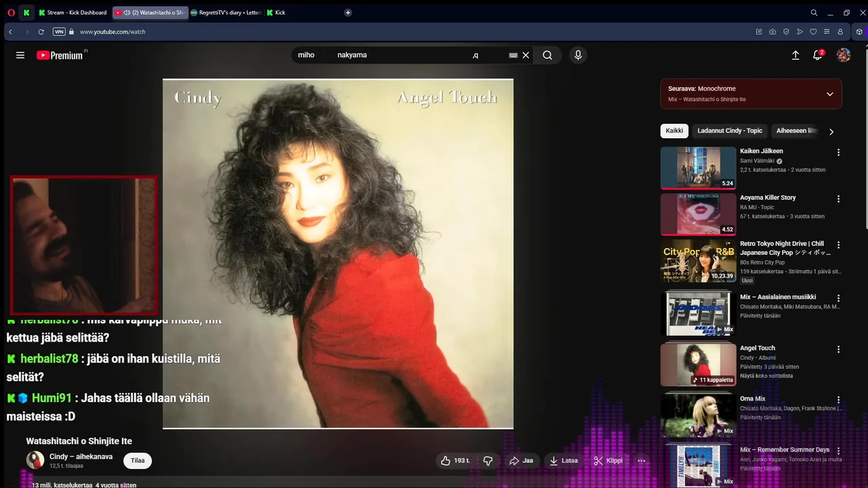The height and width of the screenshot is (488, 868).
Task: Select the Aiheeseen liittyvät chip
Action: pyautogui.click(x=797, y=131)
